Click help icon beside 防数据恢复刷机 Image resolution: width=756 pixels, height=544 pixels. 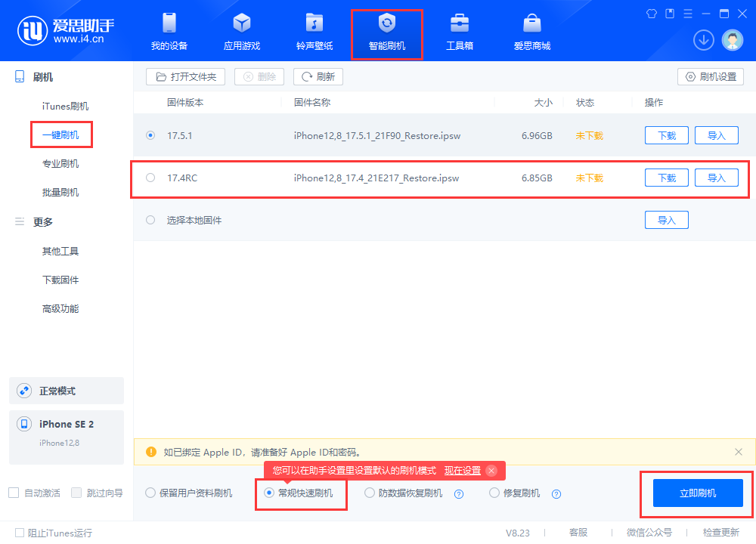(x=459, y=494)
